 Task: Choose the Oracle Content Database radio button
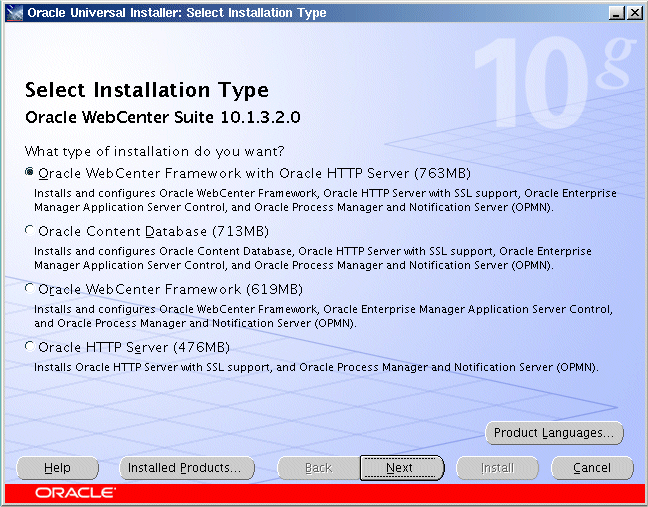tap(29, 230)
